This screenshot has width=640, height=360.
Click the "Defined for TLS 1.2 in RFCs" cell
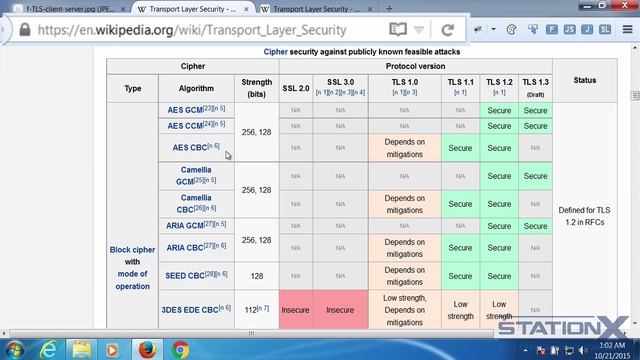click(x=584, y=216)
